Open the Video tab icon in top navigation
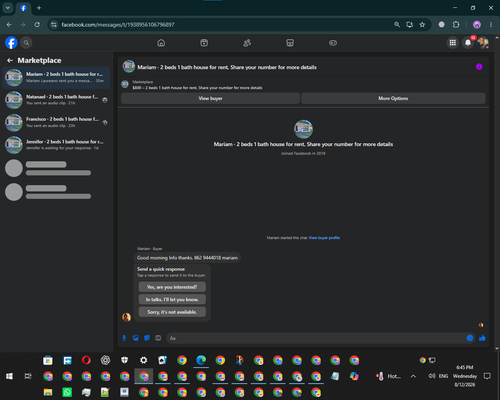 [x=204, y=43]
